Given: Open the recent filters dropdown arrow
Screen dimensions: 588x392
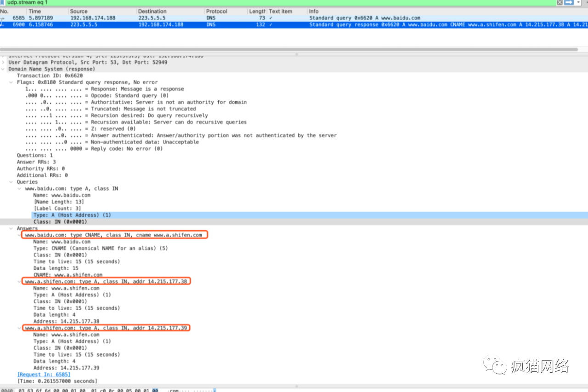Looking at the screenshot, I should pyautogui.click(x=577, y=2).
